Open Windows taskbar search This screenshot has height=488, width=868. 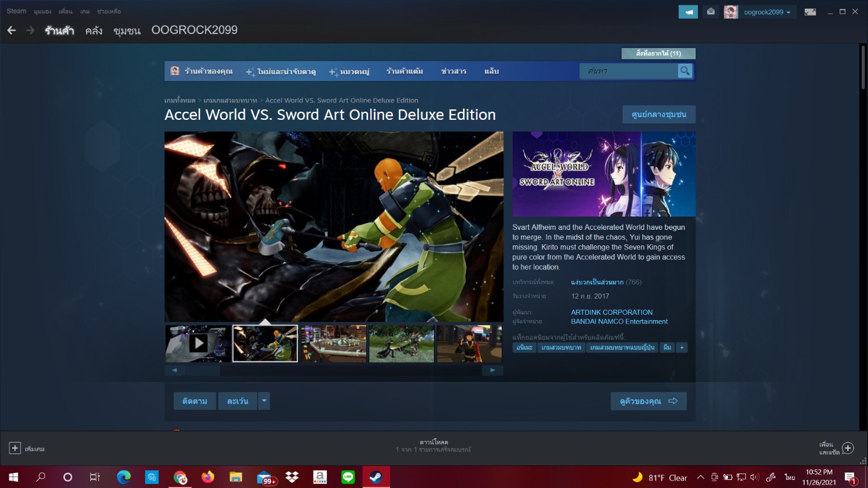point(41,477)
